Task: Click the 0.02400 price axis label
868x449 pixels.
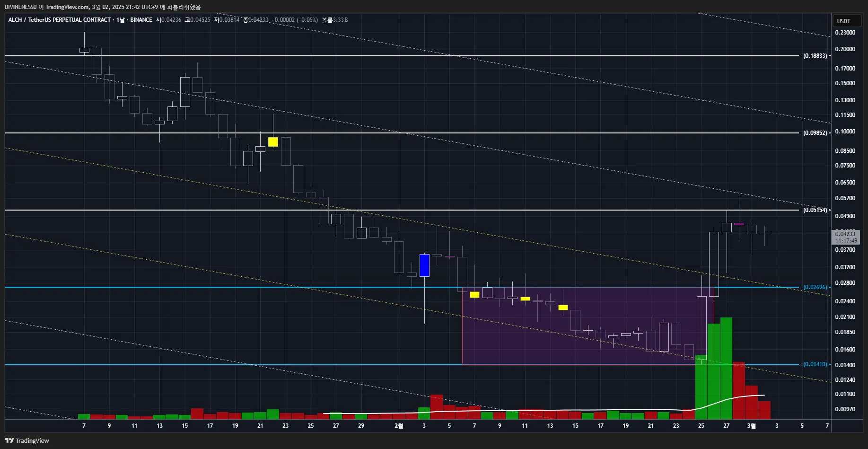Action: 845,301
